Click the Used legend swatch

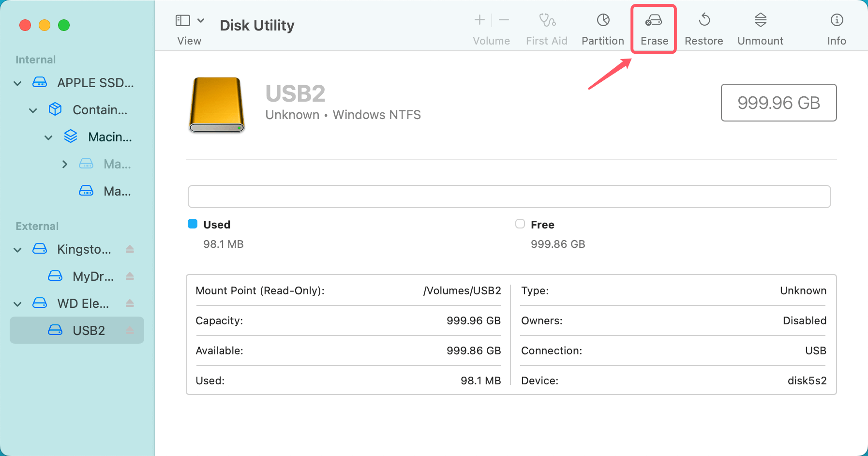coord(193,224)
